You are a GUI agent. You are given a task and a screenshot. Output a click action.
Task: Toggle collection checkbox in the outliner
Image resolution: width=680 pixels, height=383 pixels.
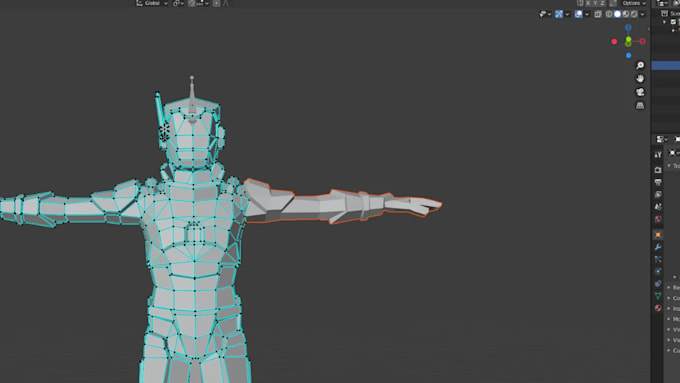pos(673,22)
